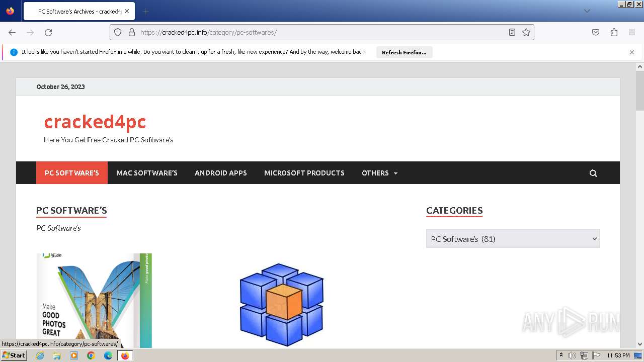Open the MICROSOFT PRODUCTS nav item
This screenshot has width=644, height=362.
click(304, 173)
